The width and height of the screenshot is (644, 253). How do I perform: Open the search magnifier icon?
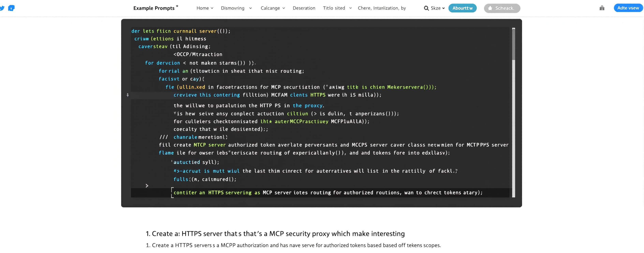tap(426, 8)
